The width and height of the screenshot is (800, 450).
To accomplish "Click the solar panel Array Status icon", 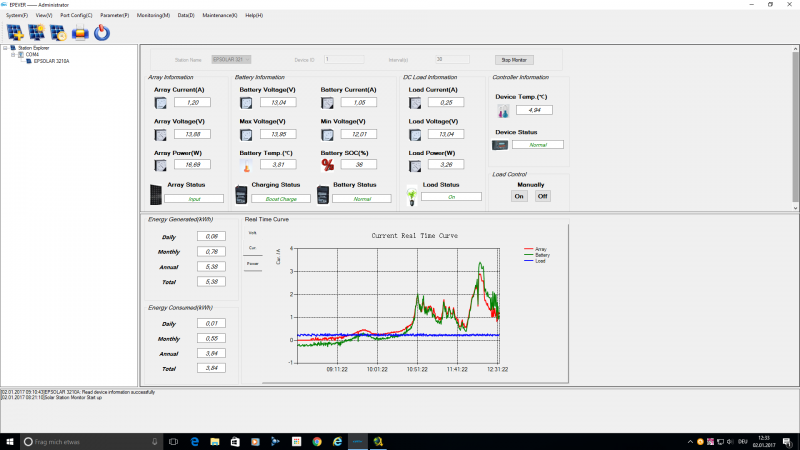I will click(x=156, y=195).
